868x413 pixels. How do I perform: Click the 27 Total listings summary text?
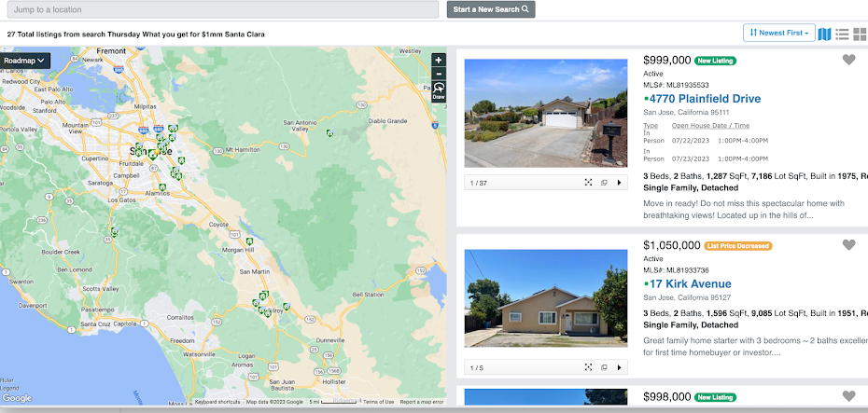tap(135, 34)
